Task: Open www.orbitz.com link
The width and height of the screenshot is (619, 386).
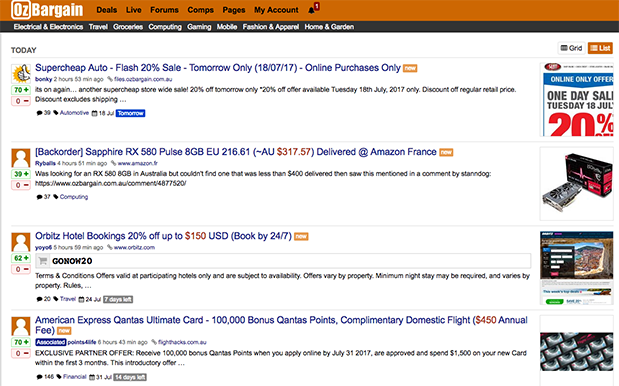Action: click(x=134, y=247)
